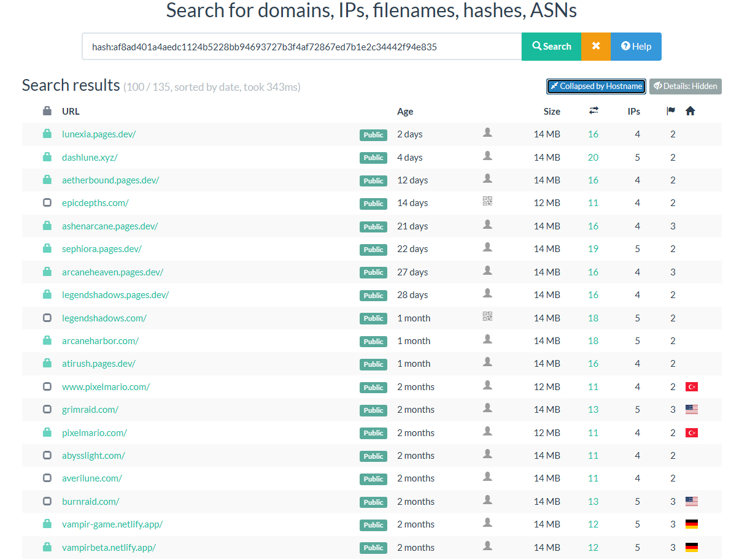Toggle the Collapsed by Hostname button
This screenshot has height=560, width=731.
pyautogui.click(x=596, y=86)
